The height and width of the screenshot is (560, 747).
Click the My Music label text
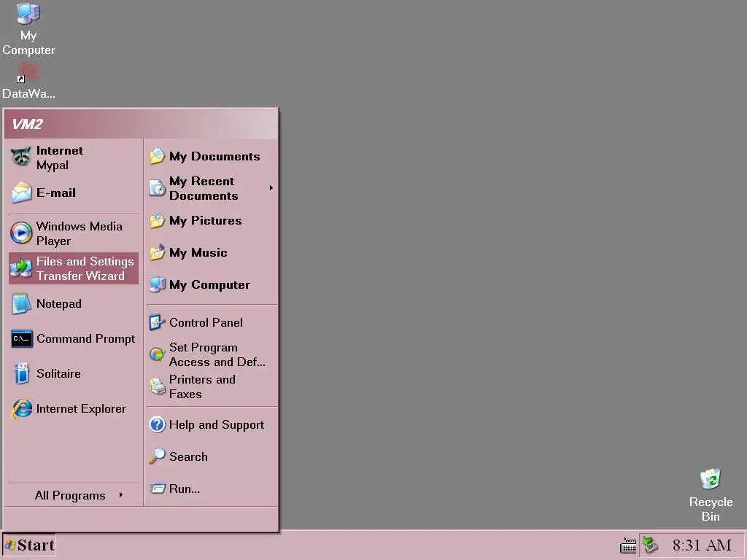tap(198, 252)
